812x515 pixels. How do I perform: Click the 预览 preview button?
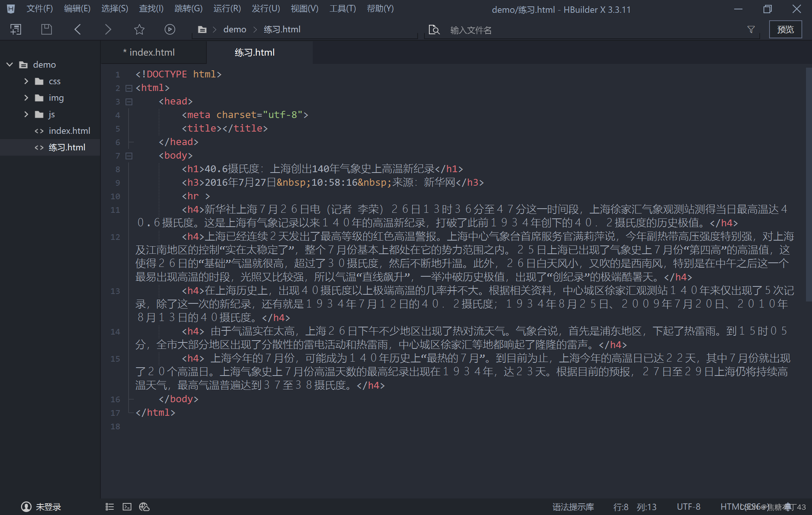point(785,29)
